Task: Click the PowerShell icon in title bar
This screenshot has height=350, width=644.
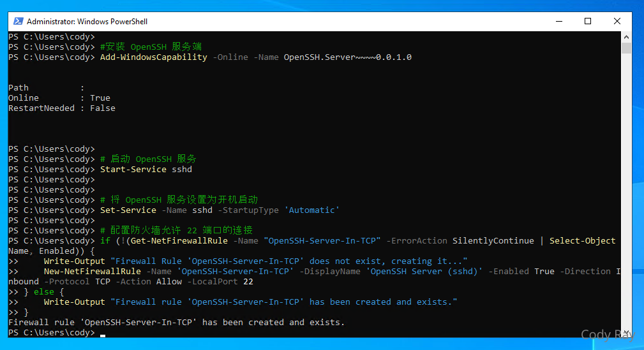Action: tap(18, 21)
